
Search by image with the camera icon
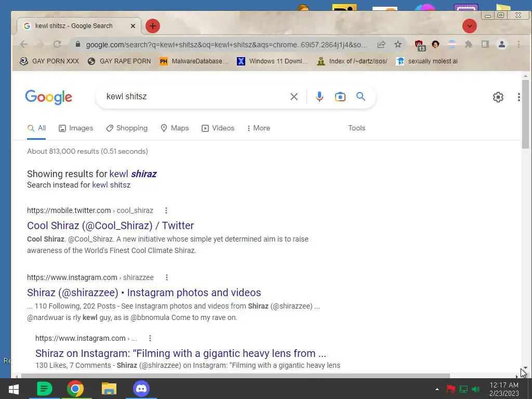[x=340, y=97]
